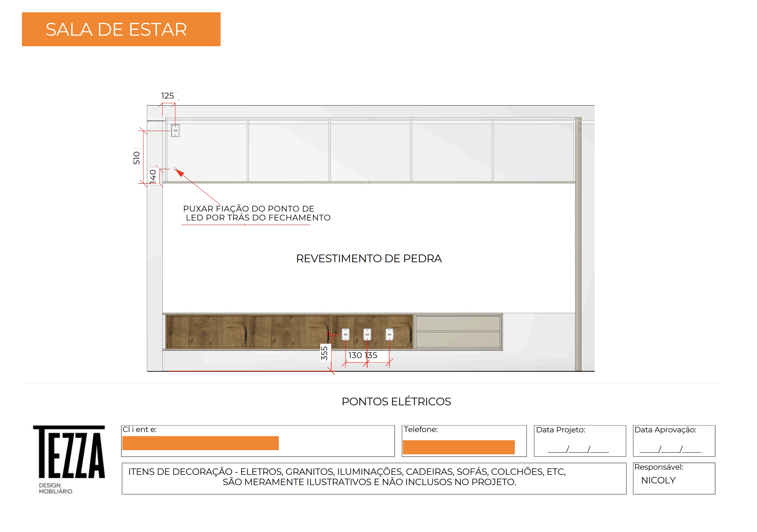This screenshot has width=757, height=532.
Task: Click the orange bar in the Telefone field
Action: pyautogui.click(x=458, y=447)
